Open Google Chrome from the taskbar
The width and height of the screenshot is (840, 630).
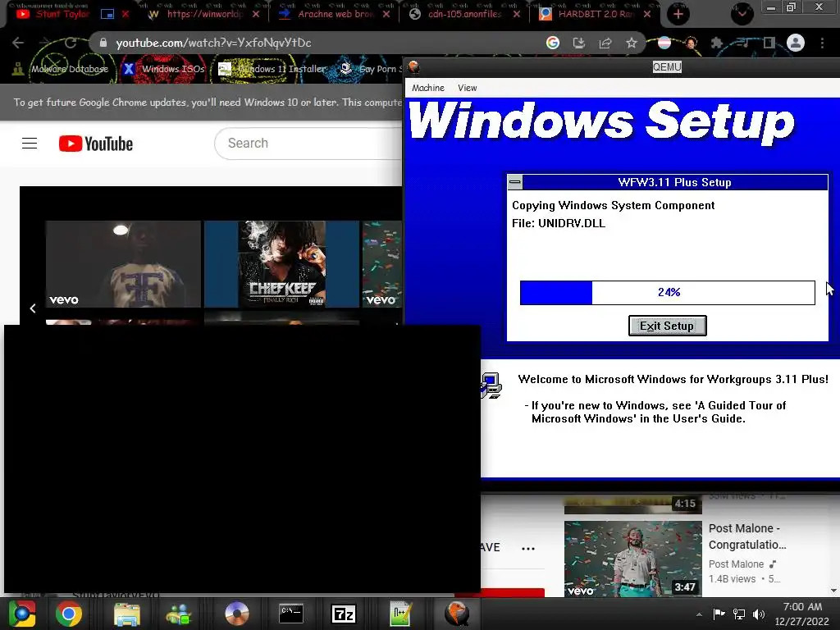[69, 614]
